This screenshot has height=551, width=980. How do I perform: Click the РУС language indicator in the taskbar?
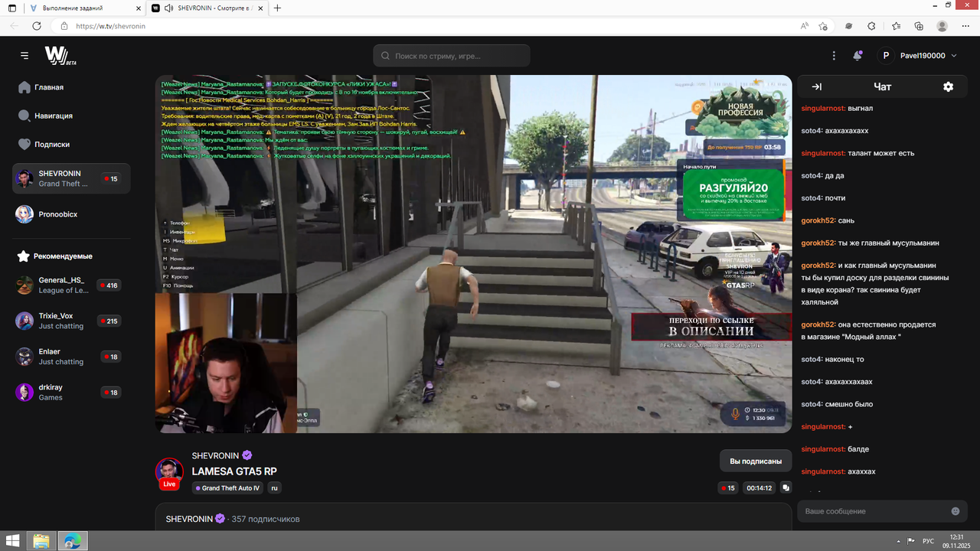click(x=928, y=541)
